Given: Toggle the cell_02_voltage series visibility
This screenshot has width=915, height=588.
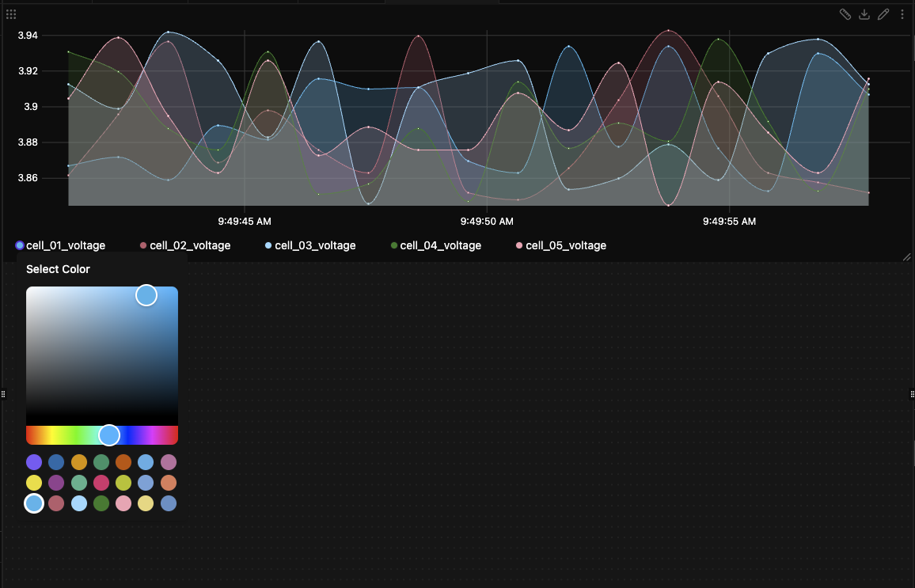Looking at the screenshot, I should [x=187, y=245].
